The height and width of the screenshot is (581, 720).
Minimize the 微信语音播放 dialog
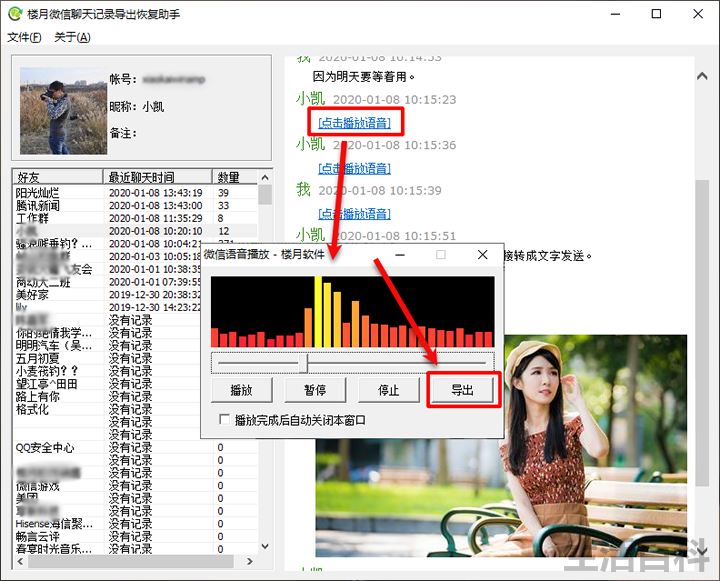[400, 254]
